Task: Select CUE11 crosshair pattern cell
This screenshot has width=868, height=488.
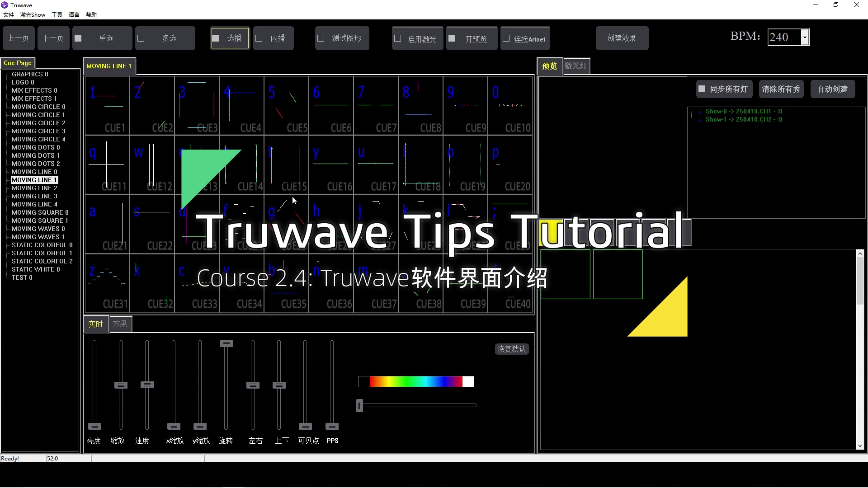Action: (x=107, y=164)
